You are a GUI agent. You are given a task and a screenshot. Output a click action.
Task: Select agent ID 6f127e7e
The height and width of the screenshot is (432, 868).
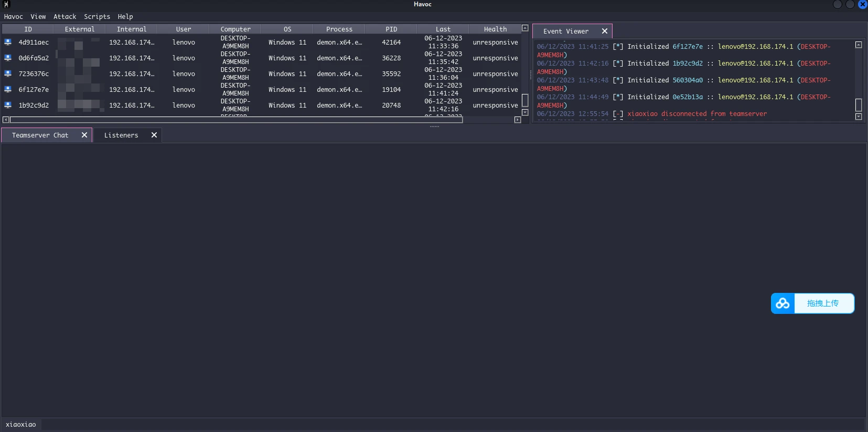34,90
